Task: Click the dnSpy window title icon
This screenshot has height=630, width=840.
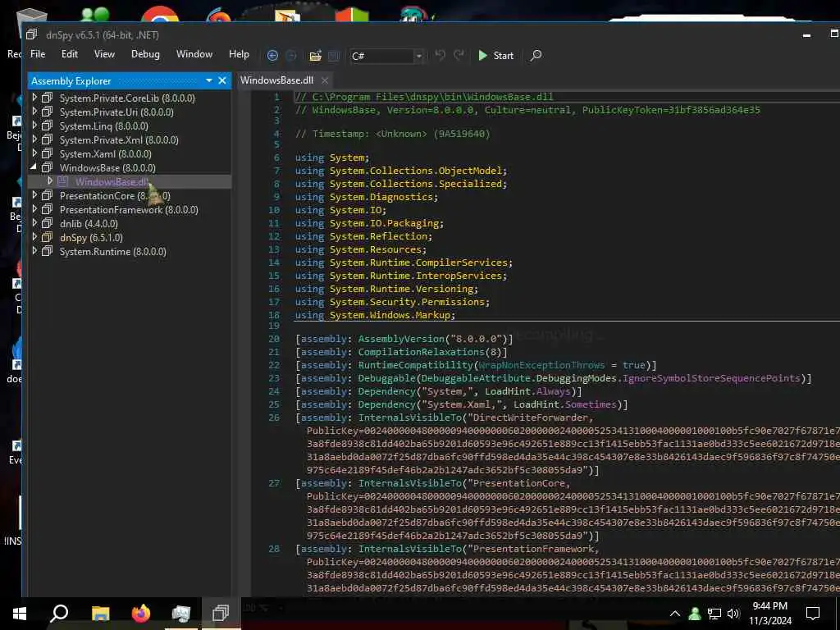Action: click(x=32, y=34)
